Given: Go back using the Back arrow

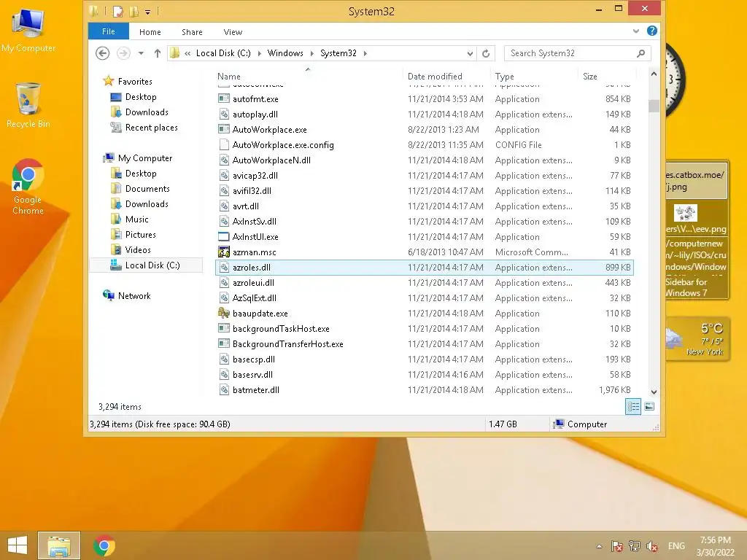Looking at the screenshot, I should pos(102,53).
